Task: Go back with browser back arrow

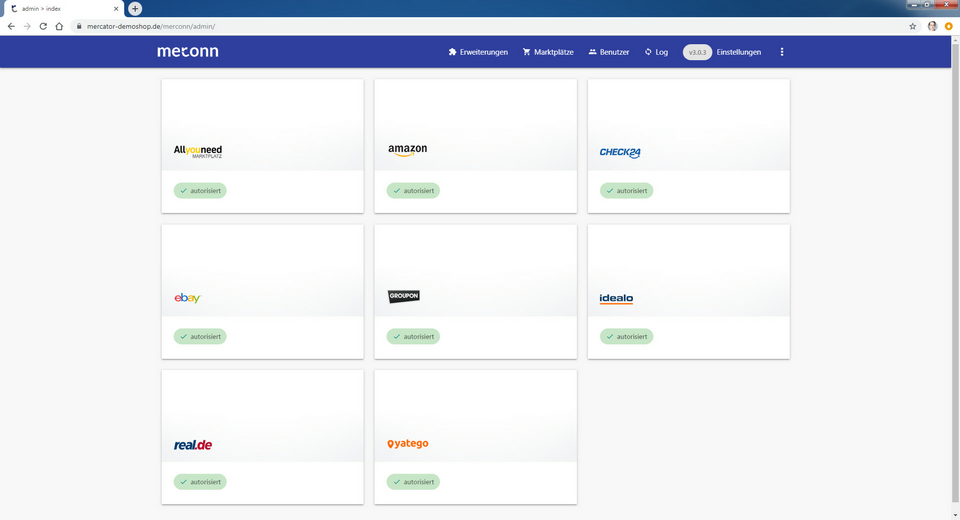Action: coord(11,26)
